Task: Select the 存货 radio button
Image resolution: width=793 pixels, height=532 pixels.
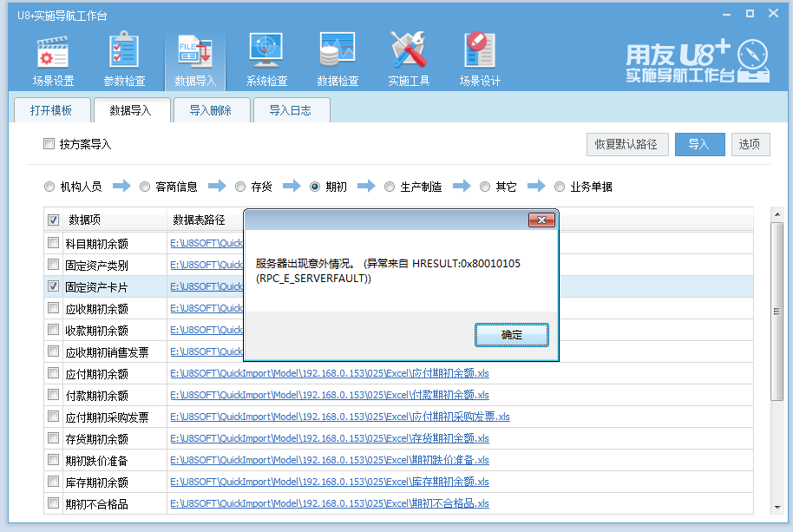Action: coord(240,187)
